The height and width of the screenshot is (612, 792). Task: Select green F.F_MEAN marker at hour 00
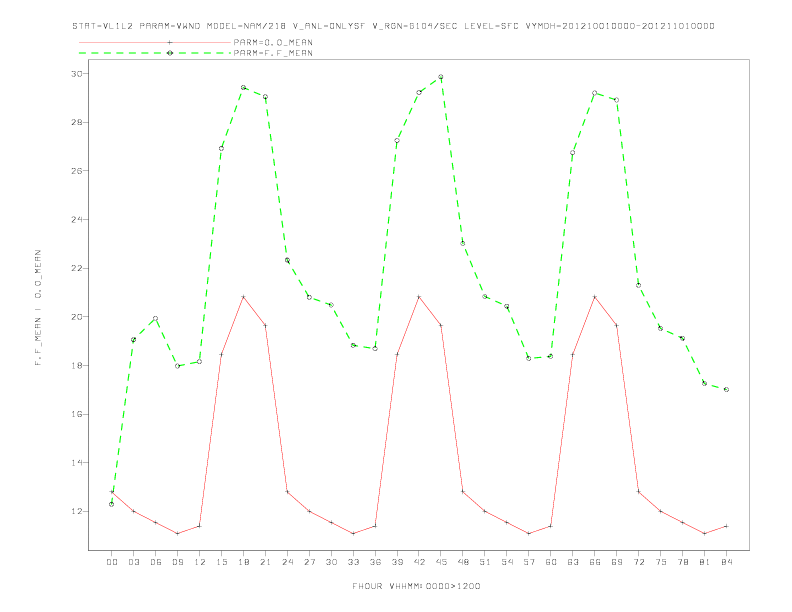112,504
